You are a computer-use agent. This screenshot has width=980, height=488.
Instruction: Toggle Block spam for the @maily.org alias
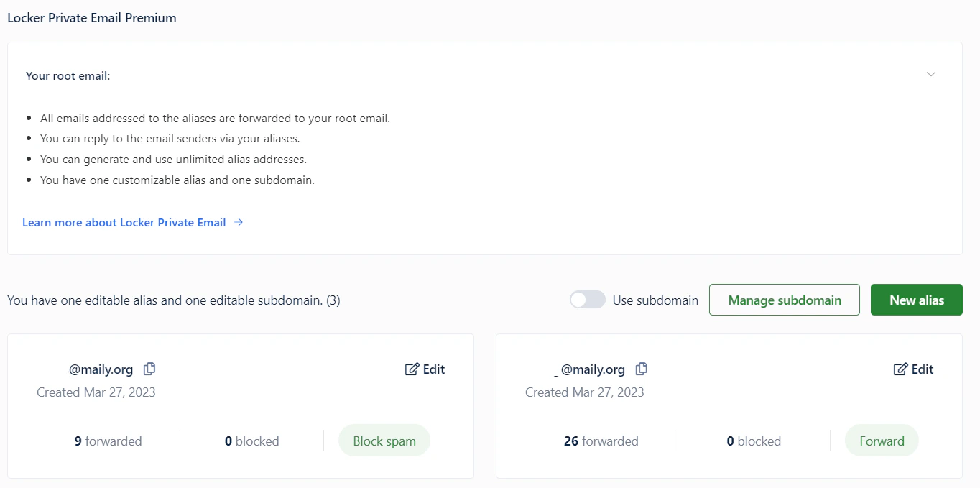(x=384, y=440)
